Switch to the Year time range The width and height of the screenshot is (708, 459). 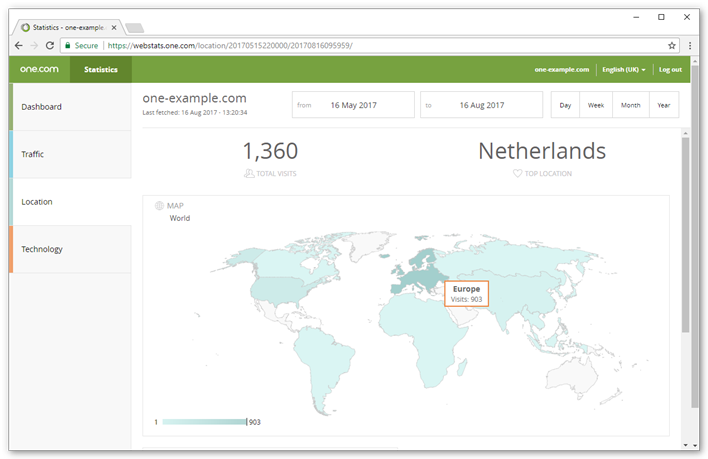click(x=663, y=105)
